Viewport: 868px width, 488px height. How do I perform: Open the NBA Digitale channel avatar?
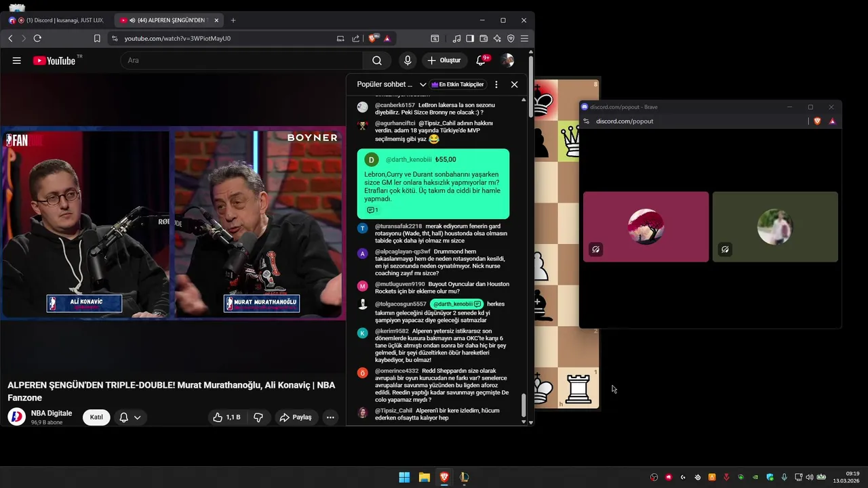click(16, 417)
